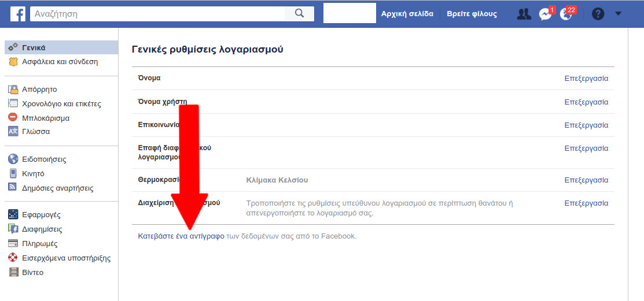Click the Facebook logo icon

click(18, 14)
